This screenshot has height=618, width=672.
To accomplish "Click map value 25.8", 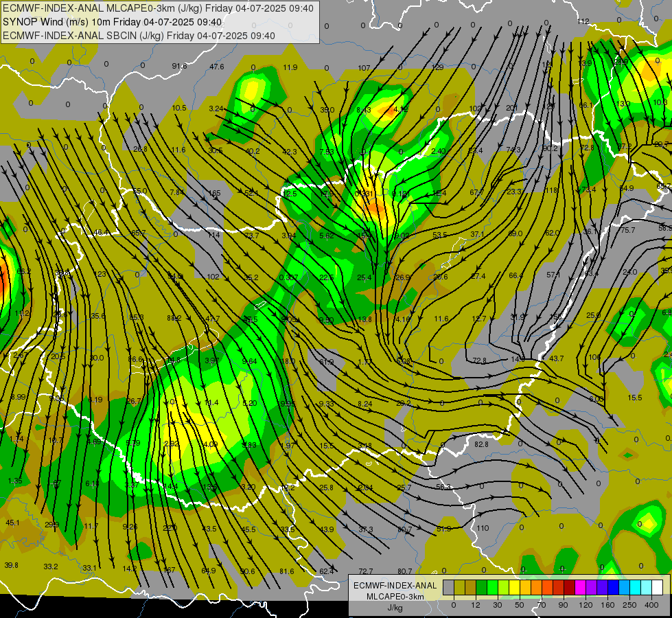I will click(326, 488).
